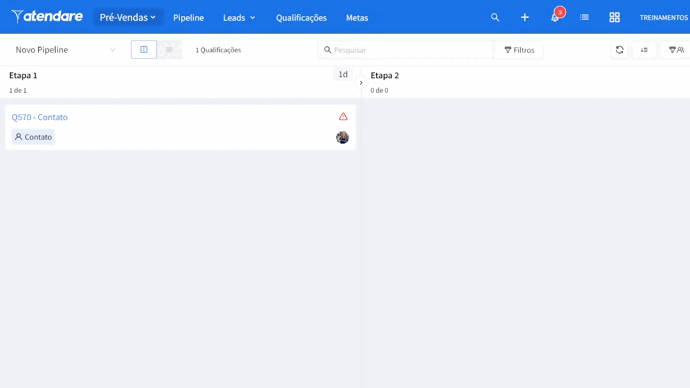The width and height of the screenshot is (690, 388).
Task: Collapse Etapa 1 with the chevron arrow
Action: [x=361, y=83]
